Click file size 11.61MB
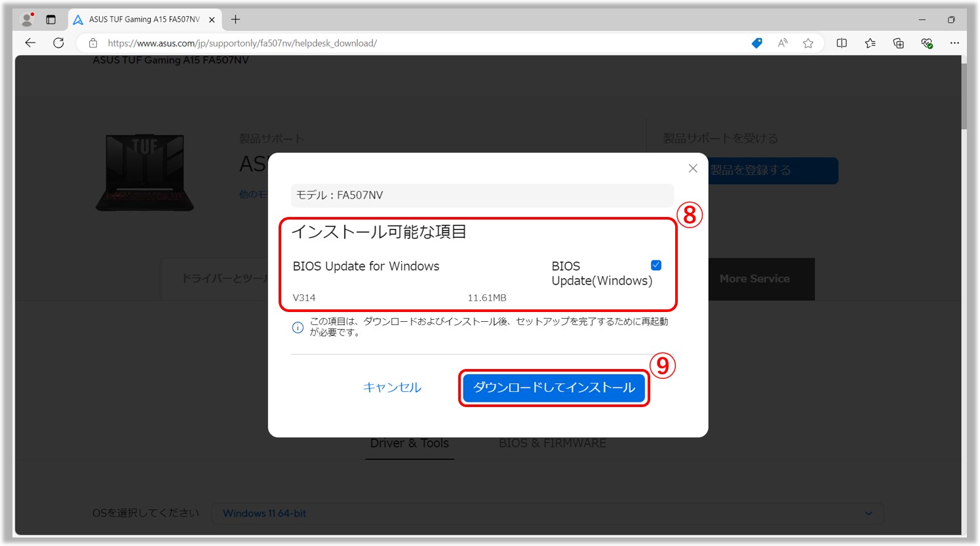Image resolution: width=980 pixels, height=546 pixels. click(487, 298)
